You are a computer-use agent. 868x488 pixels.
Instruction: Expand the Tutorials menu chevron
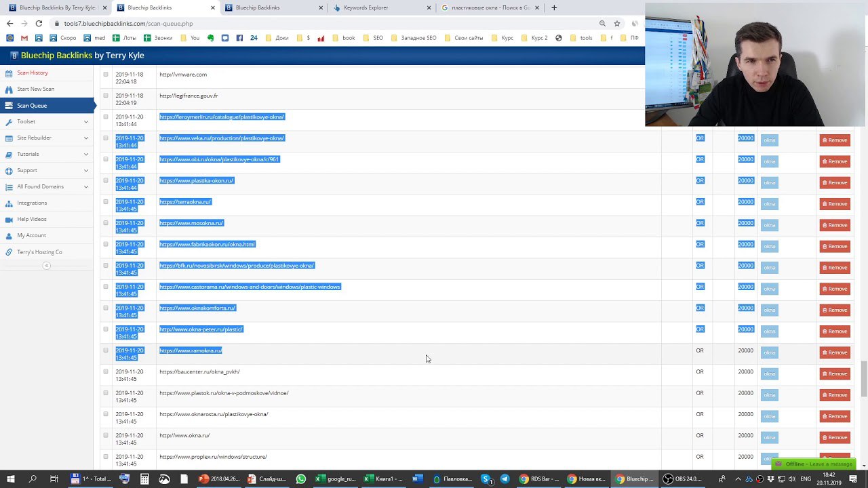(86, 154)
